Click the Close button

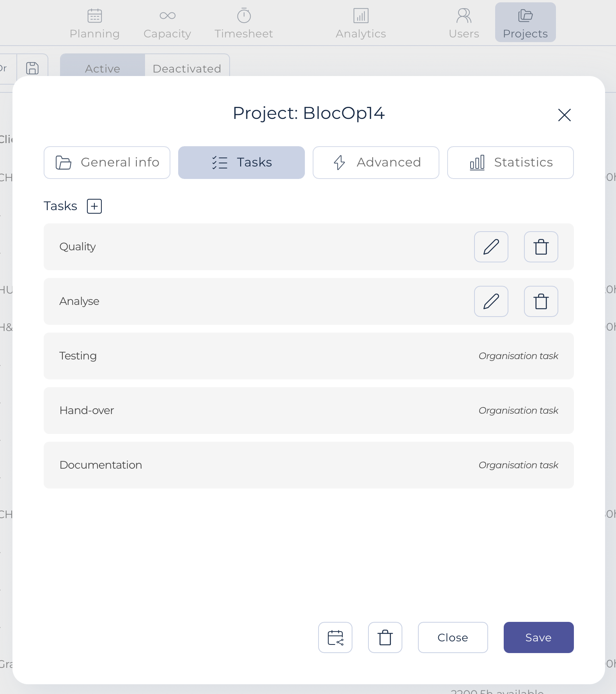click(453, 637)
